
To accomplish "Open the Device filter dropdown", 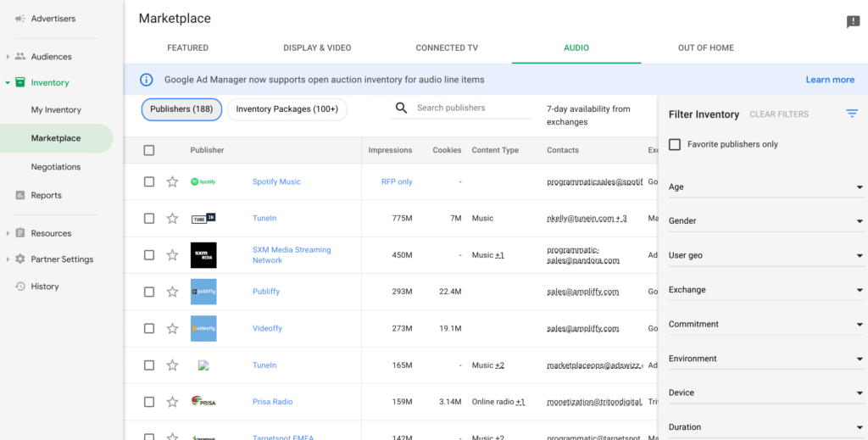I will [766, 393].
